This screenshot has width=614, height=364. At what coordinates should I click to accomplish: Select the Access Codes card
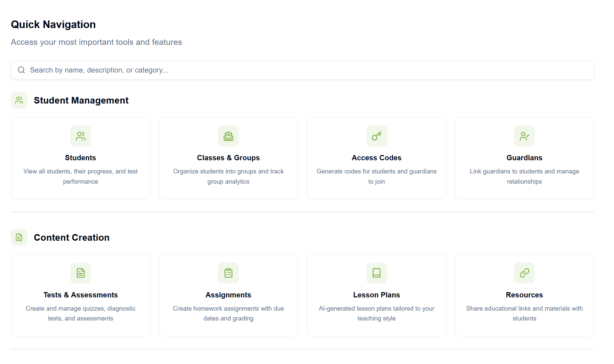point(376,158)
